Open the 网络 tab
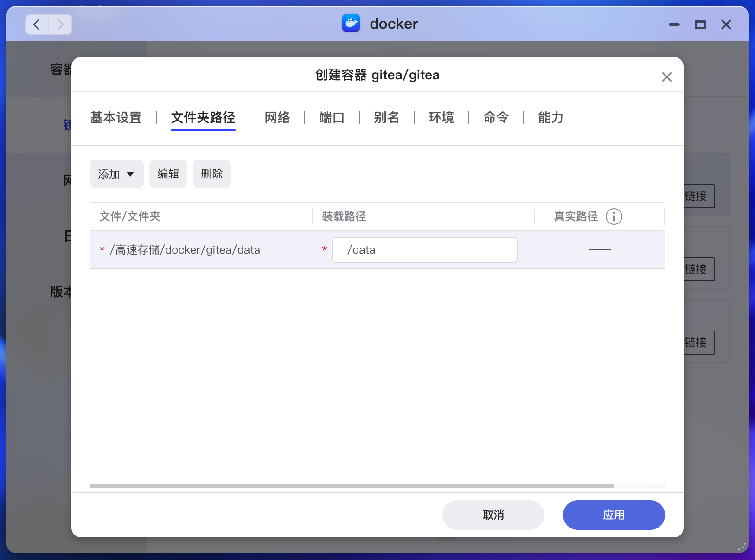 [x=277, y=118]
